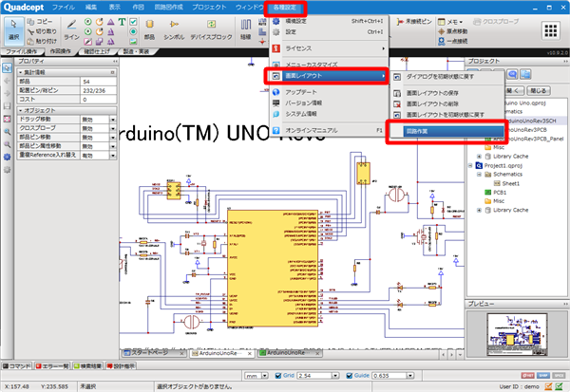Toggle the Grid checkbox

point(278,376)
